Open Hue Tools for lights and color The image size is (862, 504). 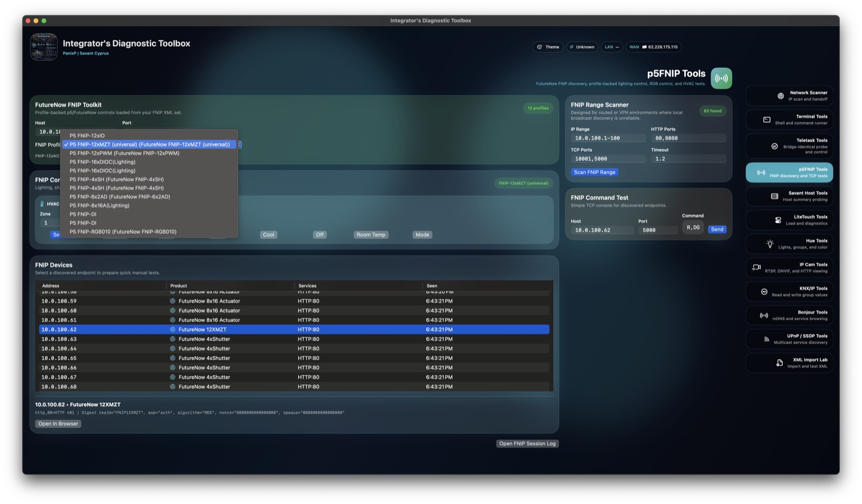pyautogui.click(x=789, y=243)
